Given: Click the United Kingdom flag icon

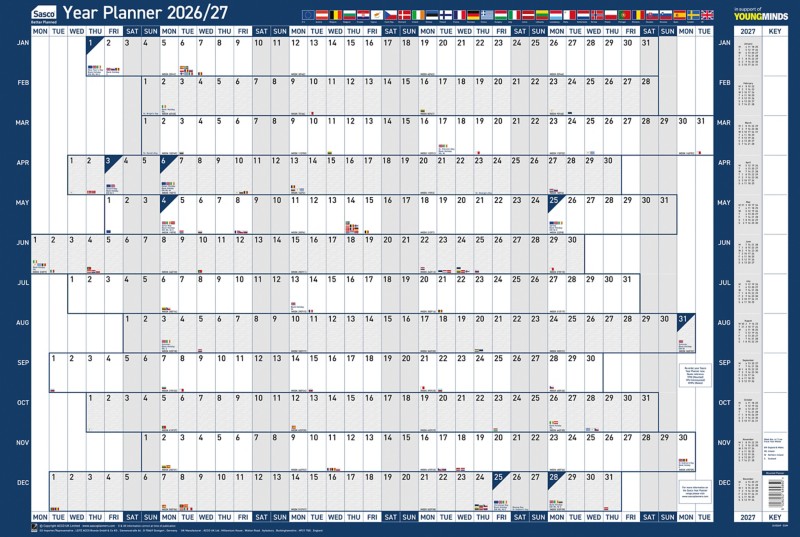Looking at the screenshot, I should click(707, 16).
